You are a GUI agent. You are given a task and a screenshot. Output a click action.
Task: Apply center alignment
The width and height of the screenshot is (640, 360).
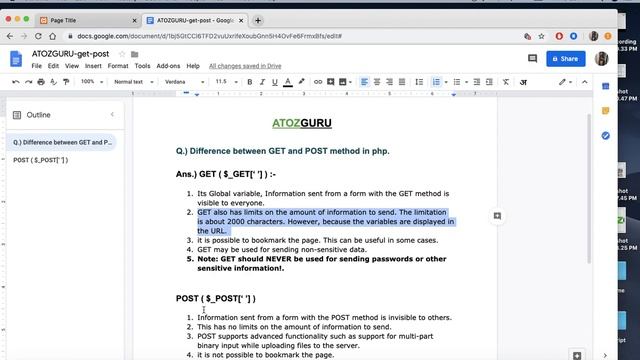pos(377,82)
